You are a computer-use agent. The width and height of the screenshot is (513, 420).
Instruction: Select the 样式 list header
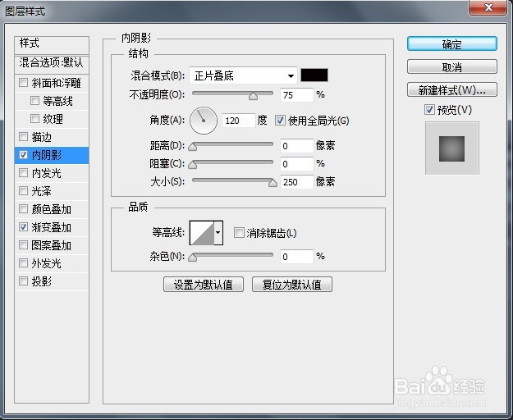(x=52, y=43)
